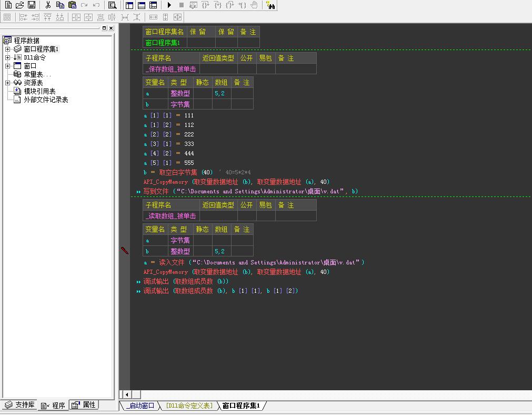Click the Stop square icon
Image resolution: width=532 pixels, height=415 pixels.
(181, 5)
